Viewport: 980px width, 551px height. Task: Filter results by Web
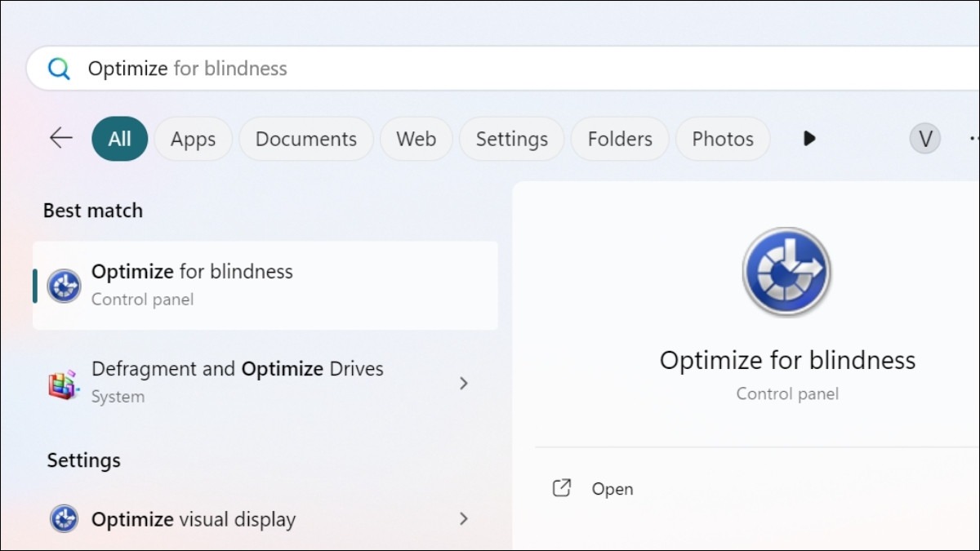pyautogui.click(x=416, y=139)
